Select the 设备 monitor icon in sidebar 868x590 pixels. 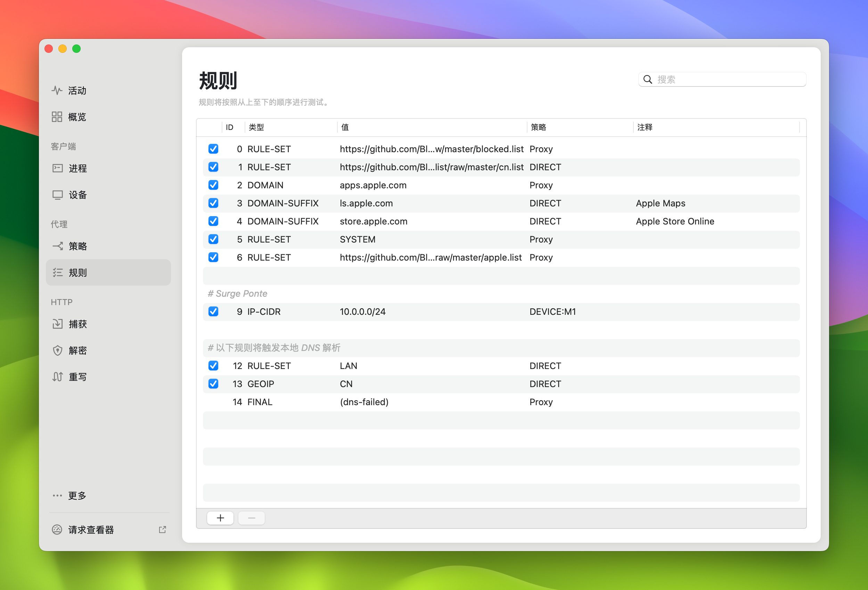point(58,195)
